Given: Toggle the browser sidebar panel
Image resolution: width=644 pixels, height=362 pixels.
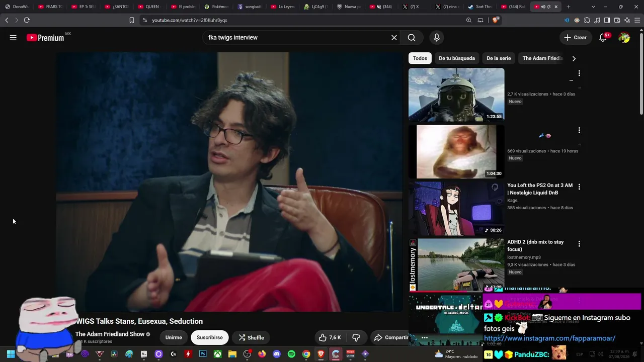Looking at the screenshot, I should point(607,20).
